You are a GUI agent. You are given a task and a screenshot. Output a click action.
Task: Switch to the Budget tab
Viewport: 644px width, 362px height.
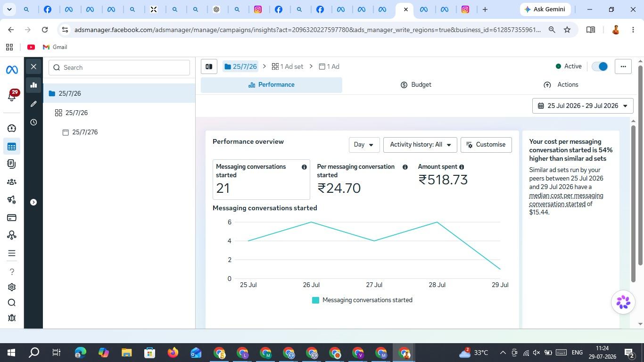[x=416, y=85]
